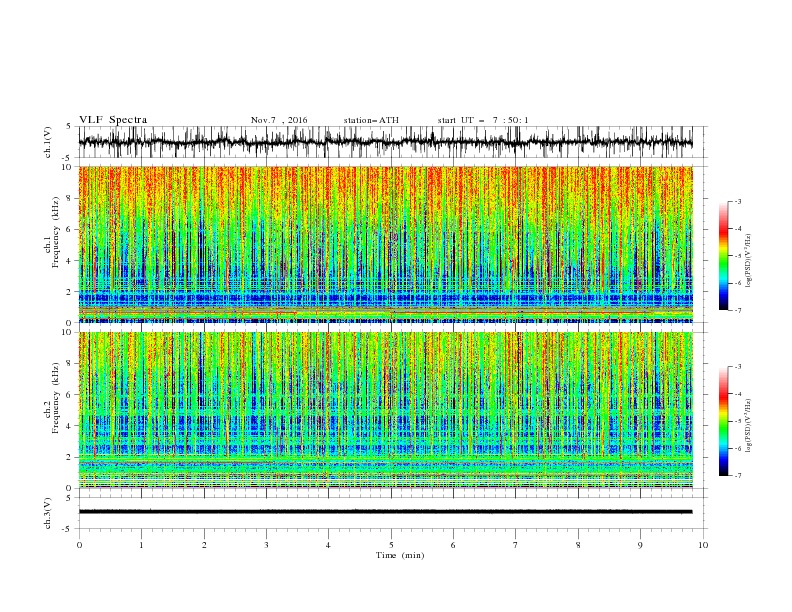This screenshot has width=792, height=612.
Task: Click the 'VLF Spectra' title text
Action: pyautogui.click(x=113, y=120)
